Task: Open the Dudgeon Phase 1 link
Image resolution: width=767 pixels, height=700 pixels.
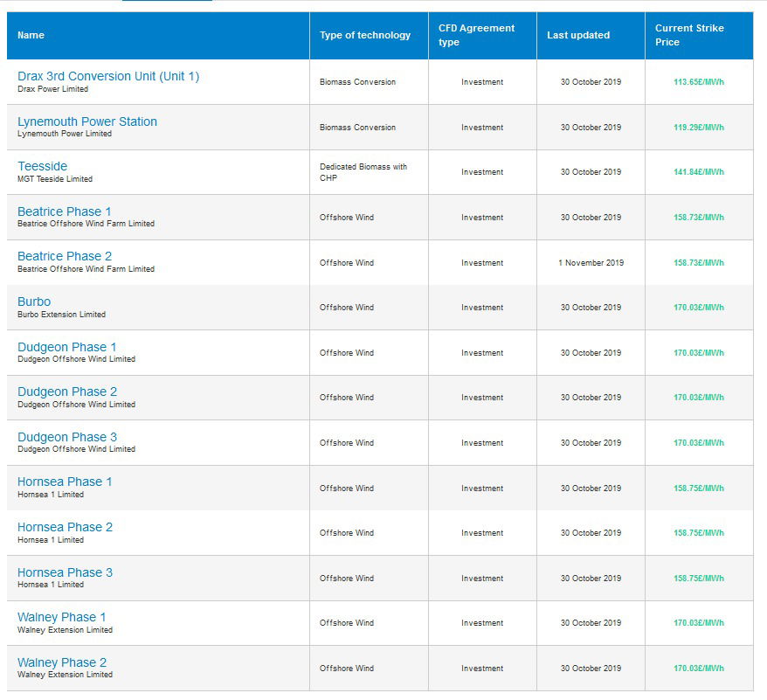Action: tap(67, 347)
